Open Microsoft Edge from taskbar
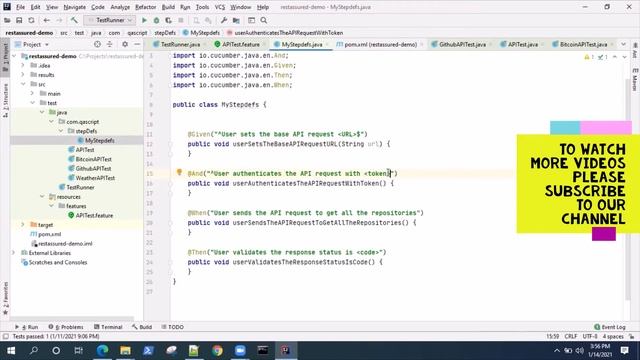The width and height of the screenshot is (640, 360). click(102, 350)
